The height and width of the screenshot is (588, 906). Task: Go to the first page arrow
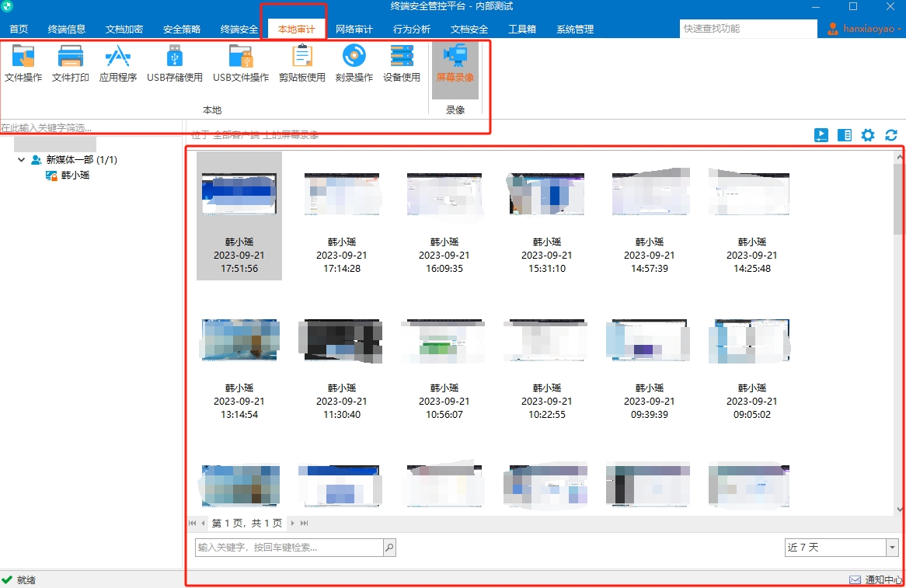pos(192,524)
